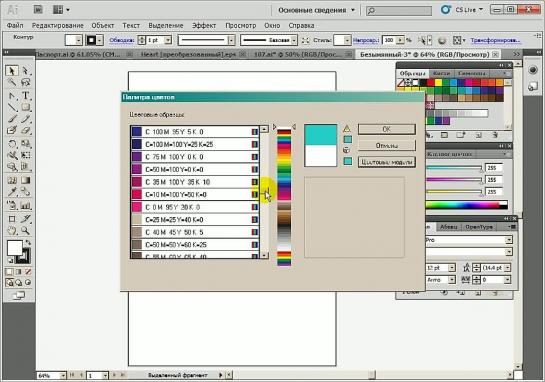Click the Цветовые модели button

click(x=387, y=162)
